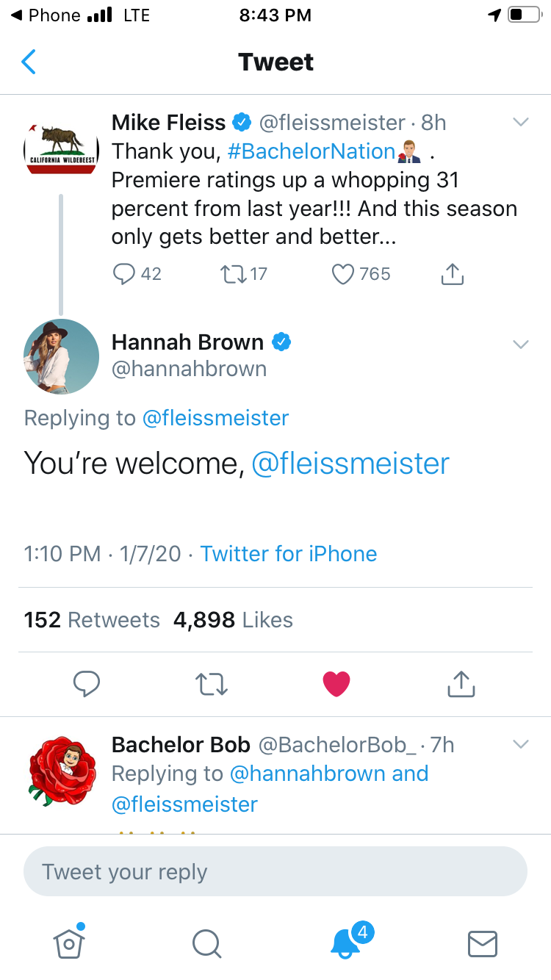Share Hannah Brown's tweet
This screenshot has width=551, height=980.
pyautogui.click(x=461, y=684)
